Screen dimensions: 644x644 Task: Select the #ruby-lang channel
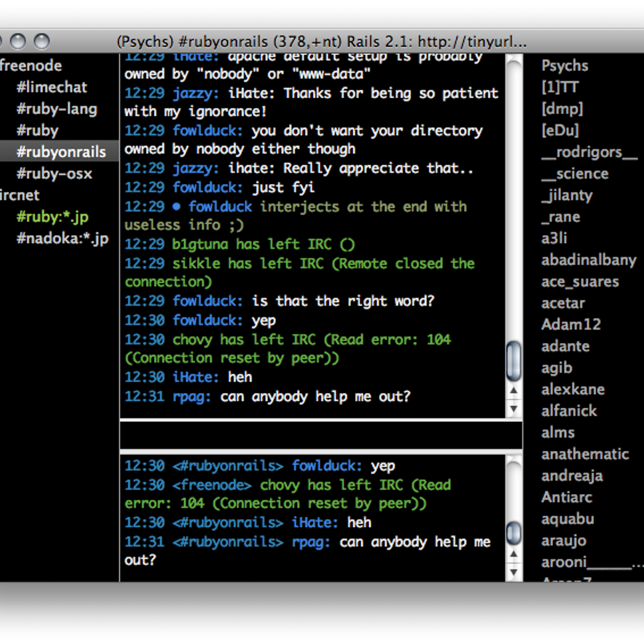[56, 109]
